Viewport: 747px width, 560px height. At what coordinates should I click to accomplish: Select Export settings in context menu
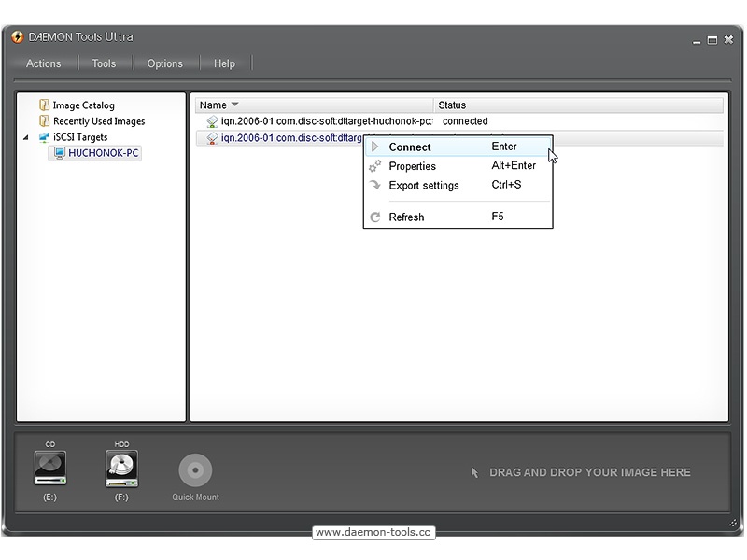point(424,186)
